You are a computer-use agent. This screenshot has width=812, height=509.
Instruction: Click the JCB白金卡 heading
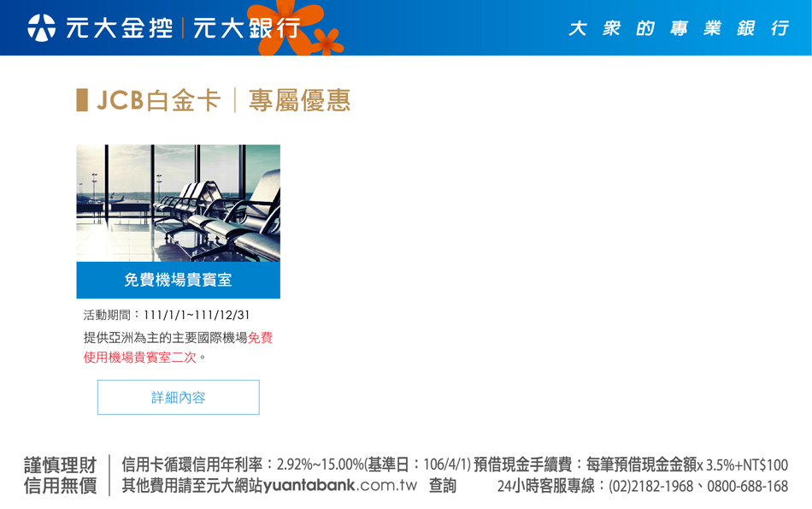(158, 100)
